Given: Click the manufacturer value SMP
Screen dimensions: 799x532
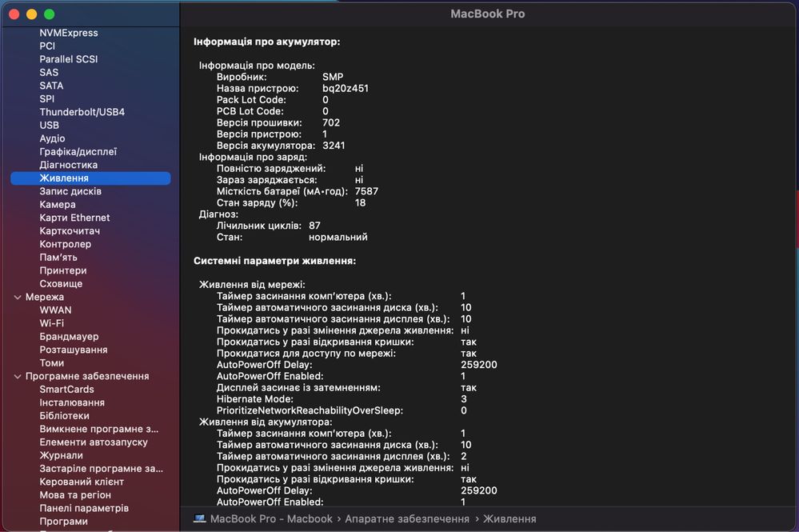Looking at the screenshot, I should coord(333,77).
